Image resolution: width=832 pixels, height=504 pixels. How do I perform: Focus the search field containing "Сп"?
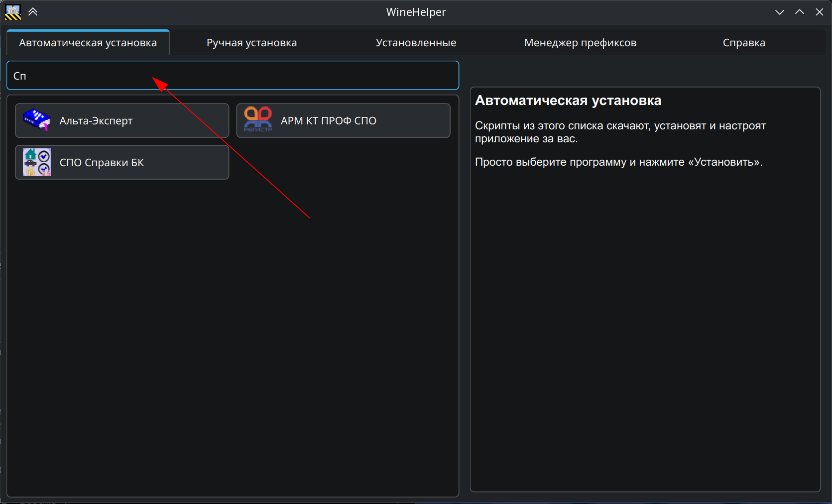[x=233, y=76]
